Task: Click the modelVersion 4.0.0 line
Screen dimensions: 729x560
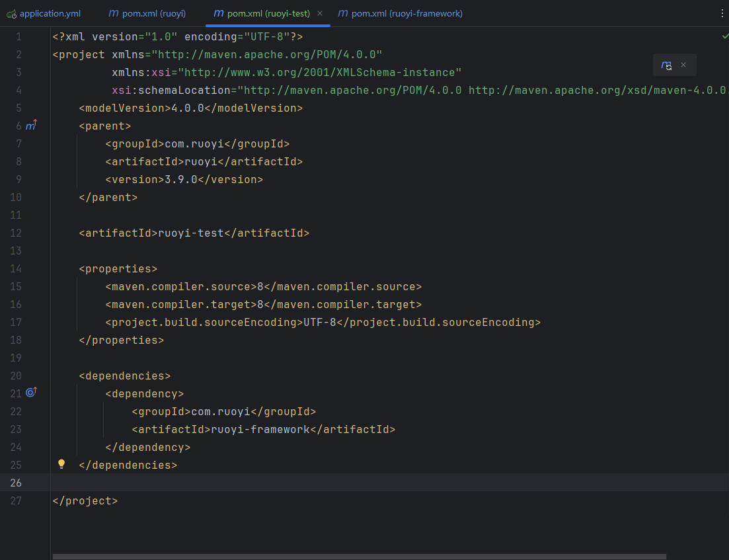Action: click(x=190, y=108)
